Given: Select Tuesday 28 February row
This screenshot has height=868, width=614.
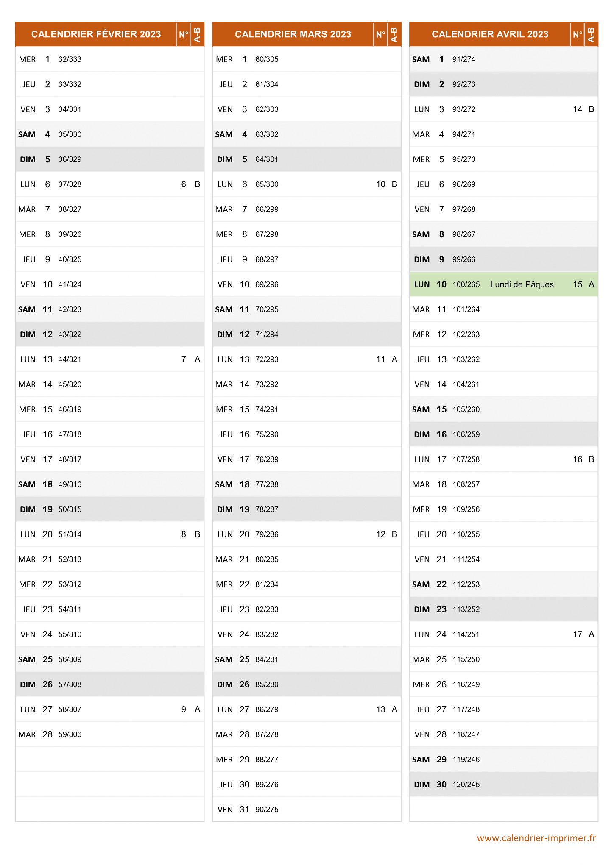Looking at the screenshot, I should click(x=110, y=734).
